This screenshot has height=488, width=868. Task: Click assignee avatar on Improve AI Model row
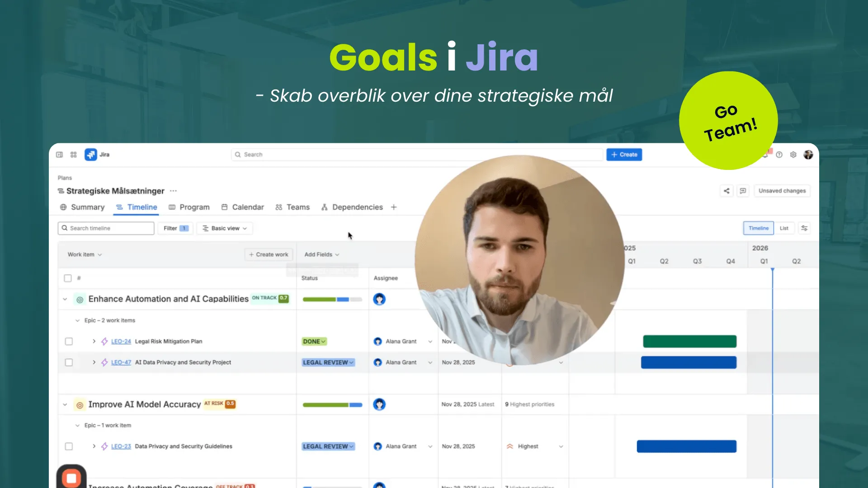pos(379,404)
